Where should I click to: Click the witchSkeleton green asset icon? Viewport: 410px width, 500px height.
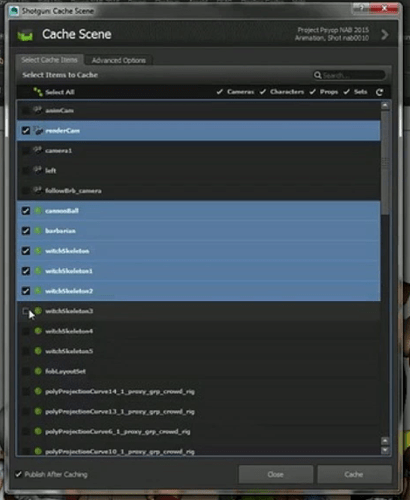click(38, 250)
